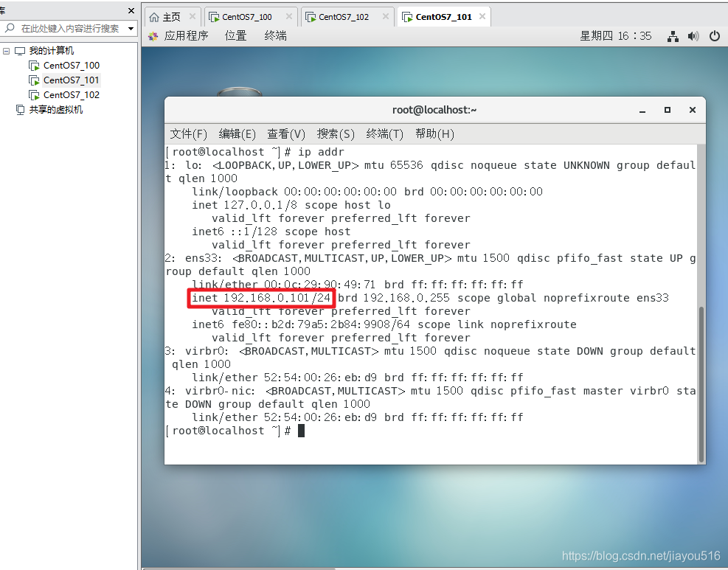Open the 编辑(E) menu in terminal
The height and width of the screenshot is (570, 728).
tap(238, 134)
